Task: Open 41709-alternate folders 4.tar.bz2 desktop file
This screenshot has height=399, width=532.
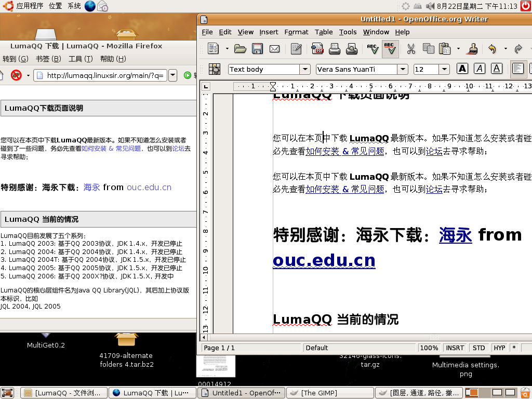Action: click(126, 351)
